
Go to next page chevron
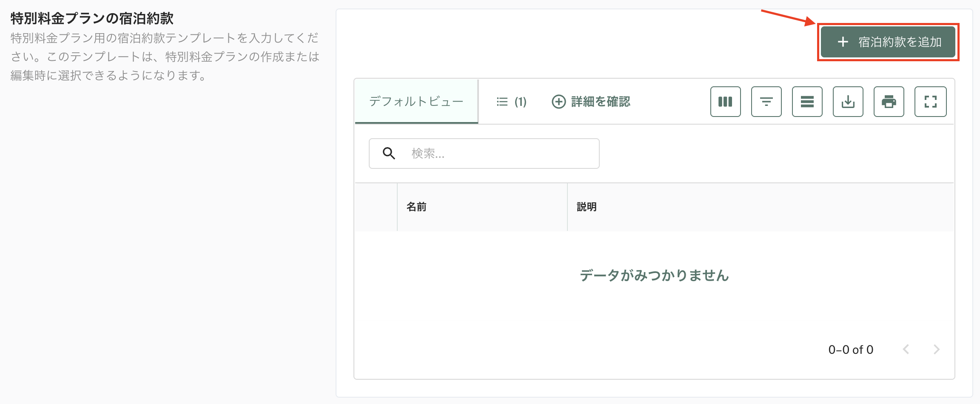tap(937, 349)
